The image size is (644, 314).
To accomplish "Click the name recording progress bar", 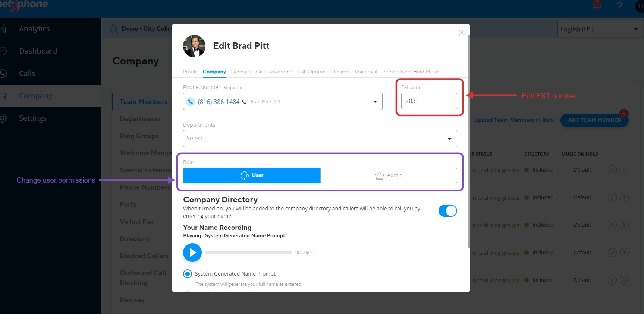I will (248, 253).
